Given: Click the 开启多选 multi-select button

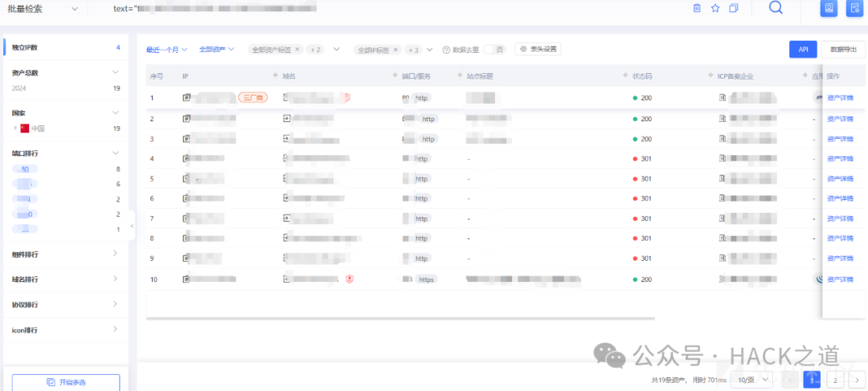Looking at the screenshot, I should [x=66, y=382].
